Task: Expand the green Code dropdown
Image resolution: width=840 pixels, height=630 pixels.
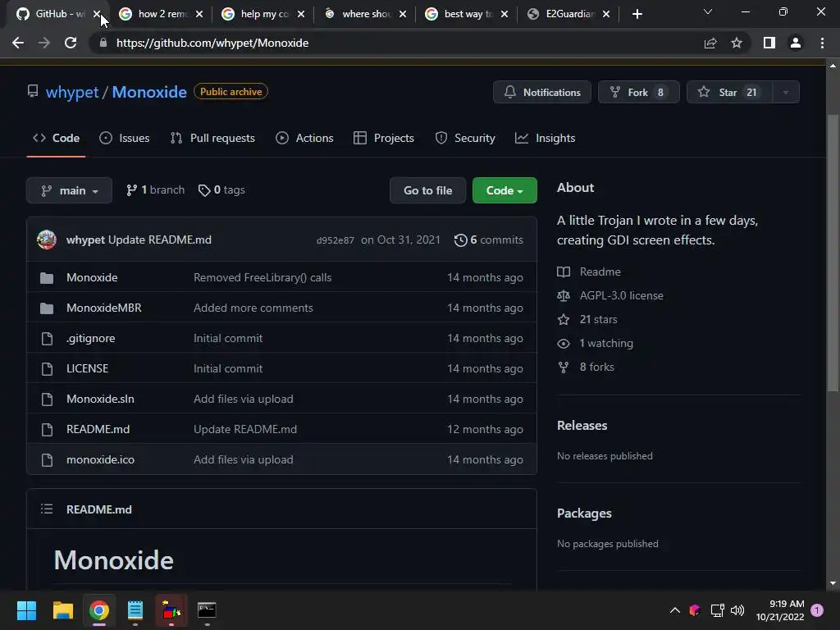Action: 504,190
